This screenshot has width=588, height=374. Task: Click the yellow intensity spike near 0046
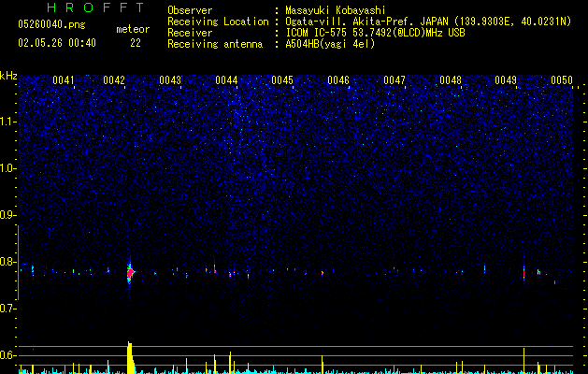(323, 365)
